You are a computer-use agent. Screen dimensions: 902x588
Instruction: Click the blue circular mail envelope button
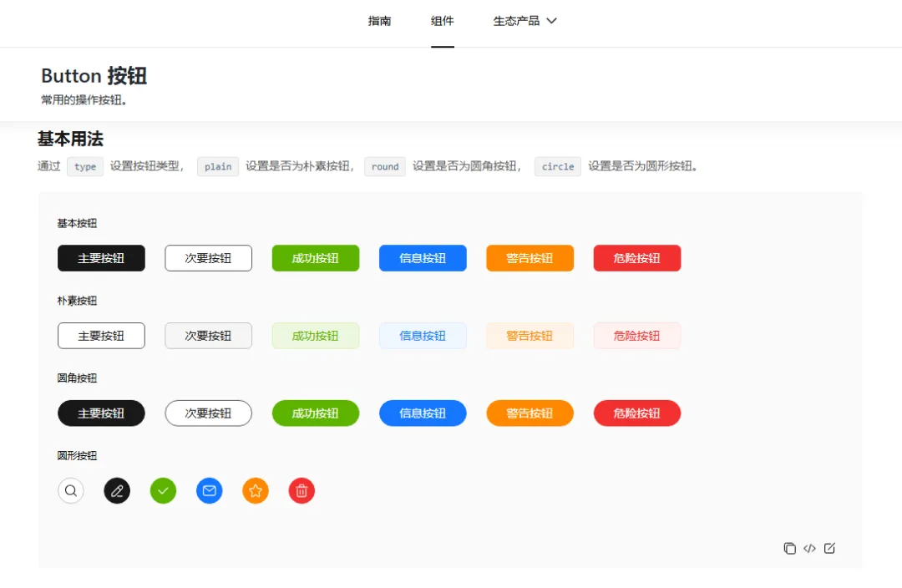[210, 491]
